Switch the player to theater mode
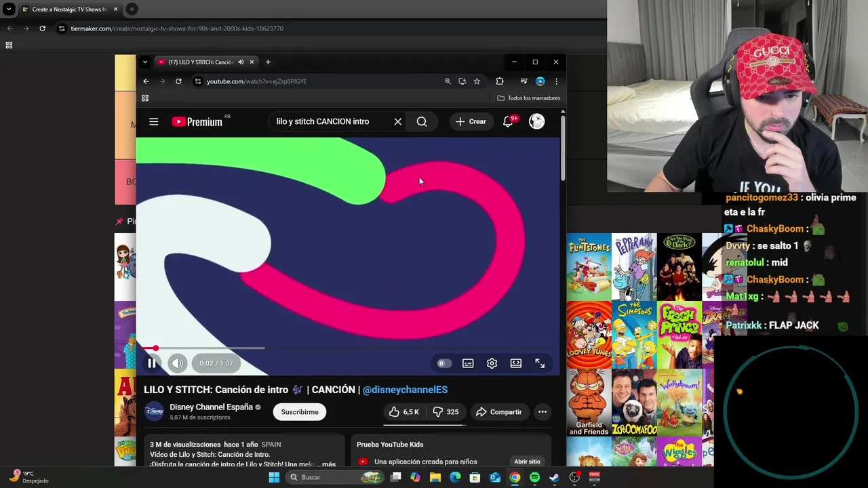868x488 pixels. coord(516,363)
